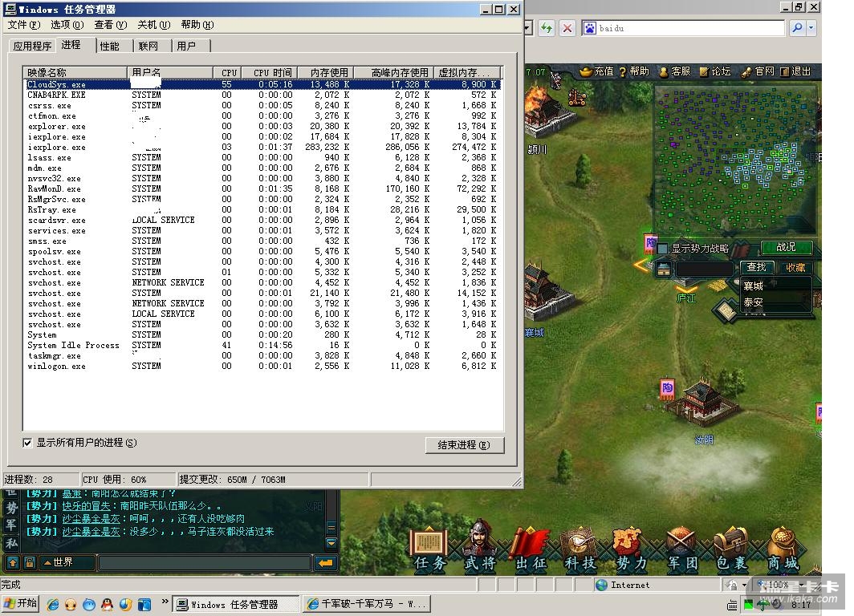The image size is (854, 616).
Task: Open the 包裹 inventory chest icon
Action: click(732, 549)
